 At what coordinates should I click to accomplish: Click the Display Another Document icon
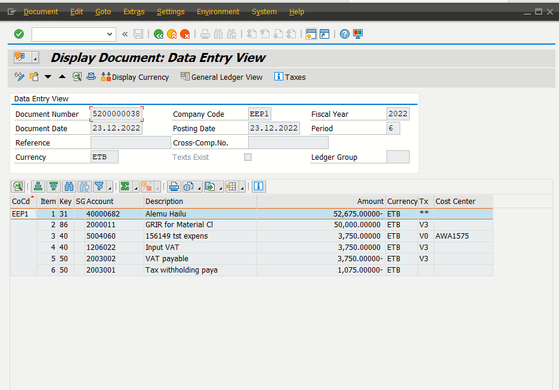(34, 77)
